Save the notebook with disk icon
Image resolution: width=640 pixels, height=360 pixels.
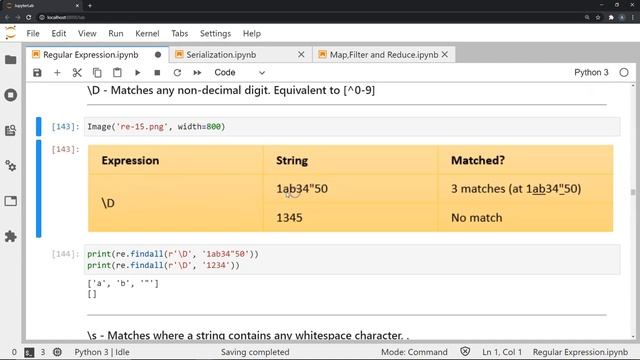(37, 73)
